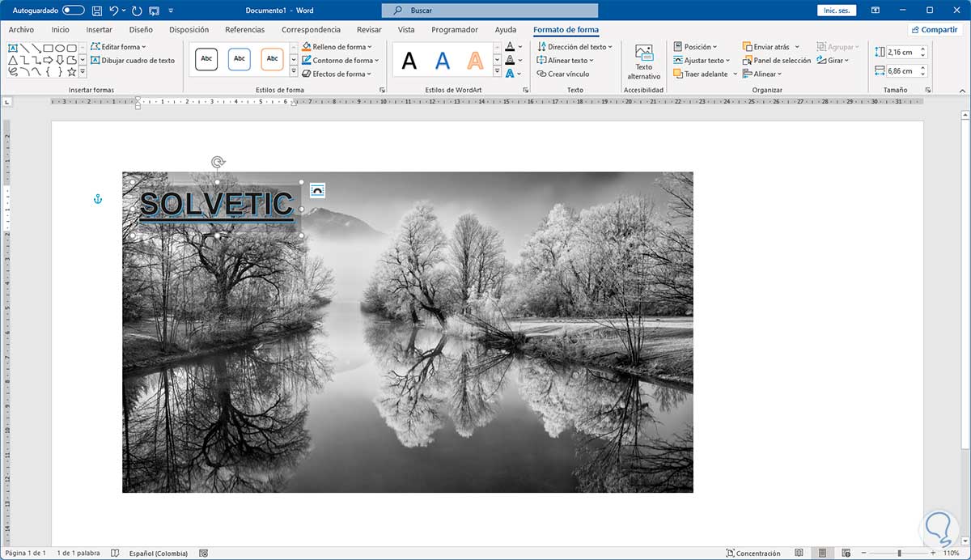Select the star shape in shapes gallery
Image resolution: width=971 pixels, height=560 pixels.
coord(71,72)
